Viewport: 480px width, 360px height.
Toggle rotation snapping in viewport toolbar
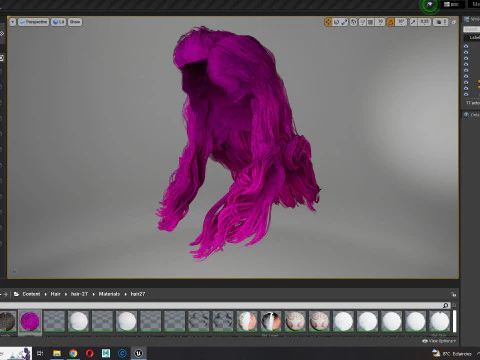(x=390, y=22)
